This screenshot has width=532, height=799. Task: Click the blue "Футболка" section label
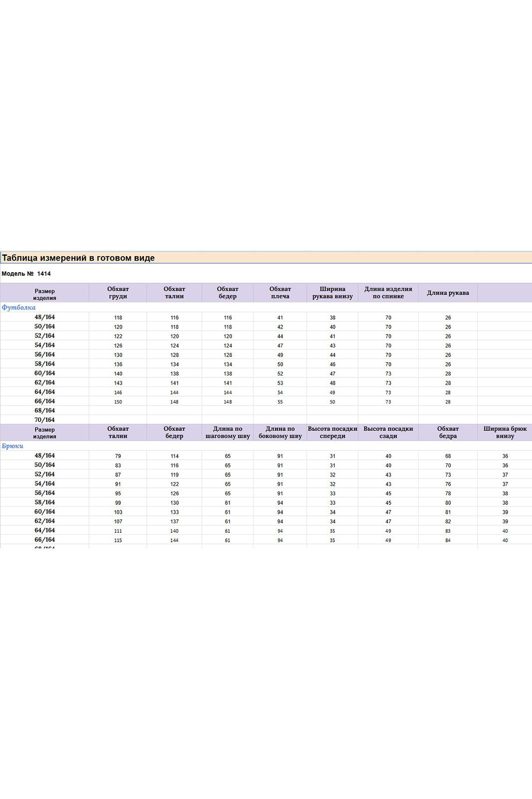[18, 308]
